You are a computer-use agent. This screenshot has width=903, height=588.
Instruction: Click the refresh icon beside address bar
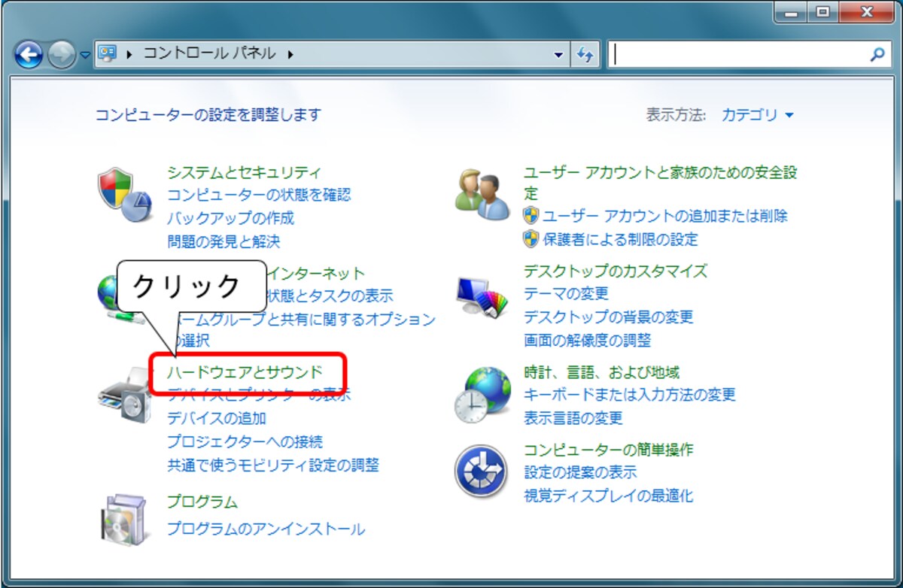[x=585, y=54]
